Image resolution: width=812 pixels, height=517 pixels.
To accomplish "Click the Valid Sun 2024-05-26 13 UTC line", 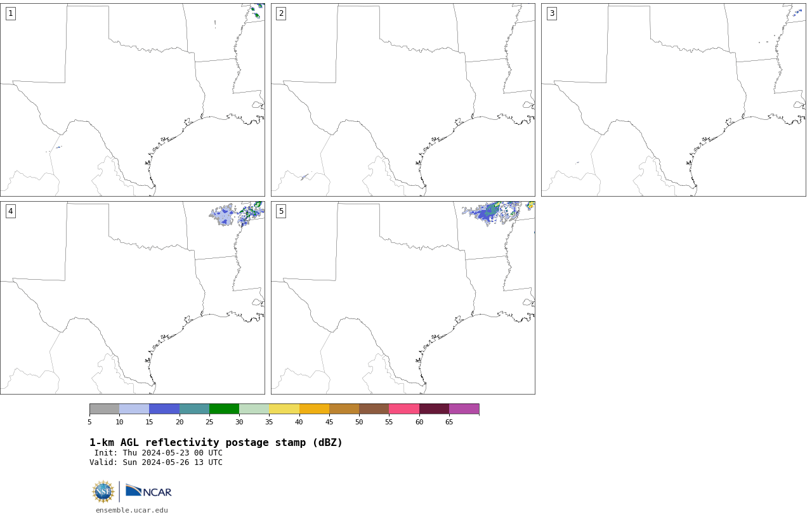I will click(156, 462).
